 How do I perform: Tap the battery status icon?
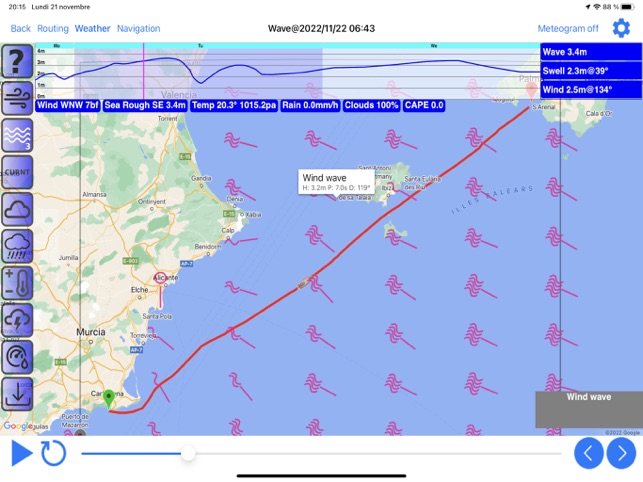click(x=628, y=7)
